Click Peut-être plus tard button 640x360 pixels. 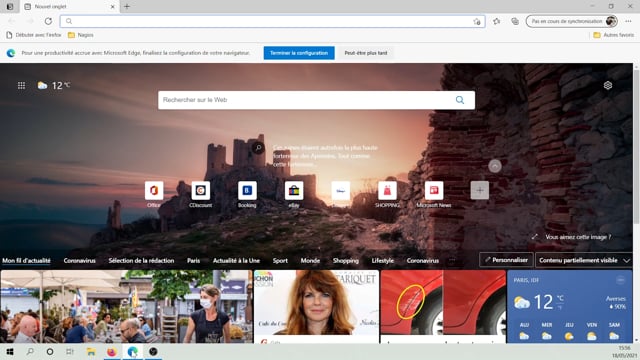(x=366, y=53)
